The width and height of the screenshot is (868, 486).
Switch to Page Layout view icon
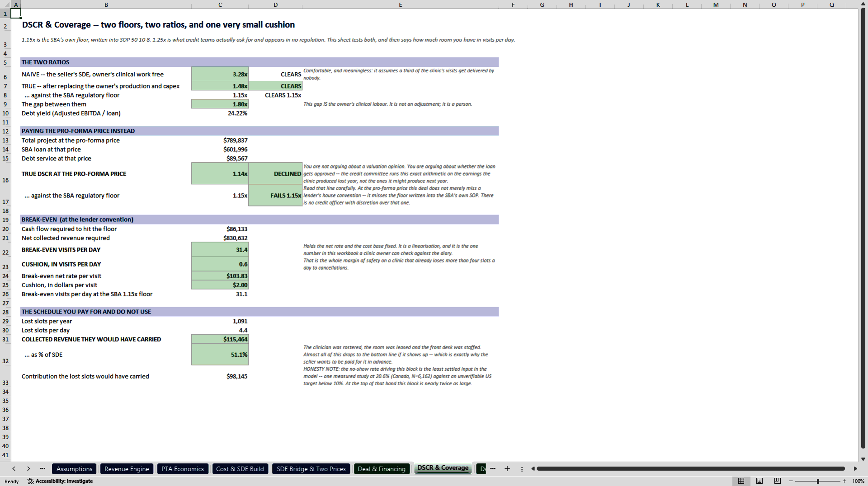(759, 481)
